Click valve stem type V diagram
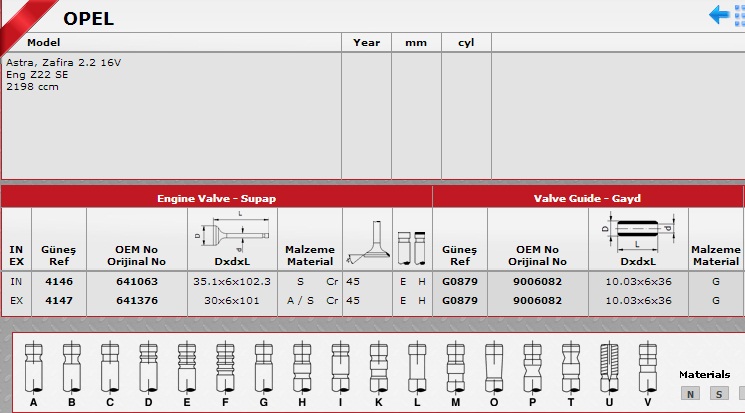The height and width of the screenshot is (413, 745). pos(647,367)
